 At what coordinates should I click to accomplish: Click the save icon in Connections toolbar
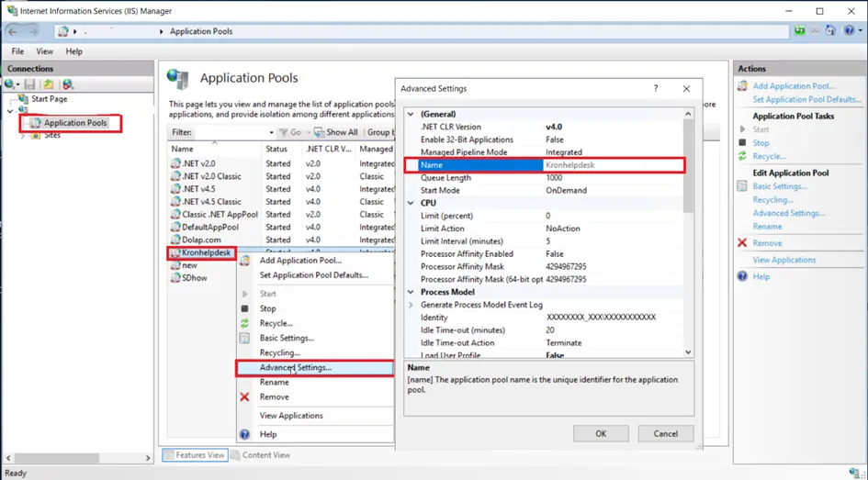click(30, 84)
